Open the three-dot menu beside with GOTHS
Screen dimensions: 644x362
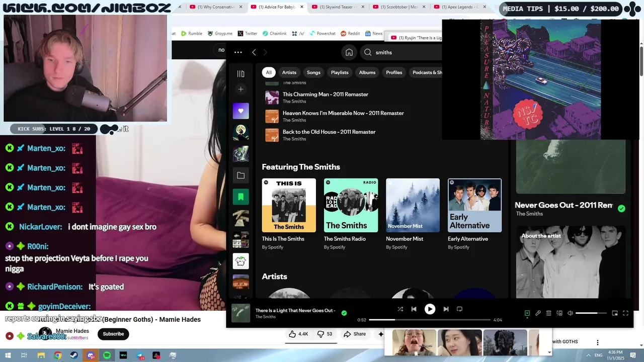[x=598, y=342]
